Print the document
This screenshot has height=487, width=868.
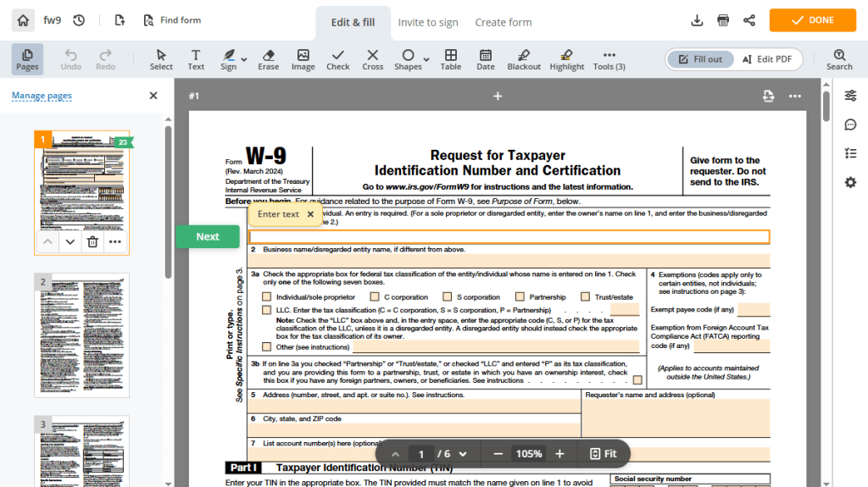(723, 20)
